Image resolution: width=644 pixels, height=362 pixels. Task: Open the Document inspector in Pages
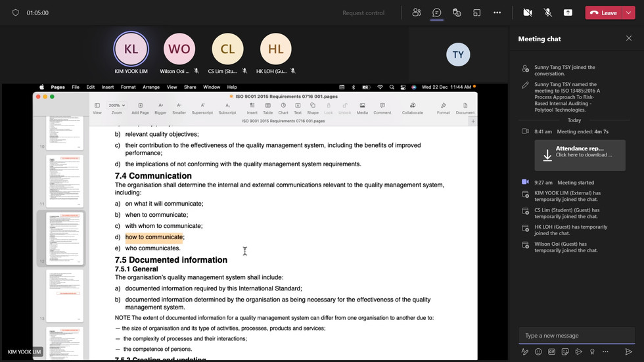point(465,108)
